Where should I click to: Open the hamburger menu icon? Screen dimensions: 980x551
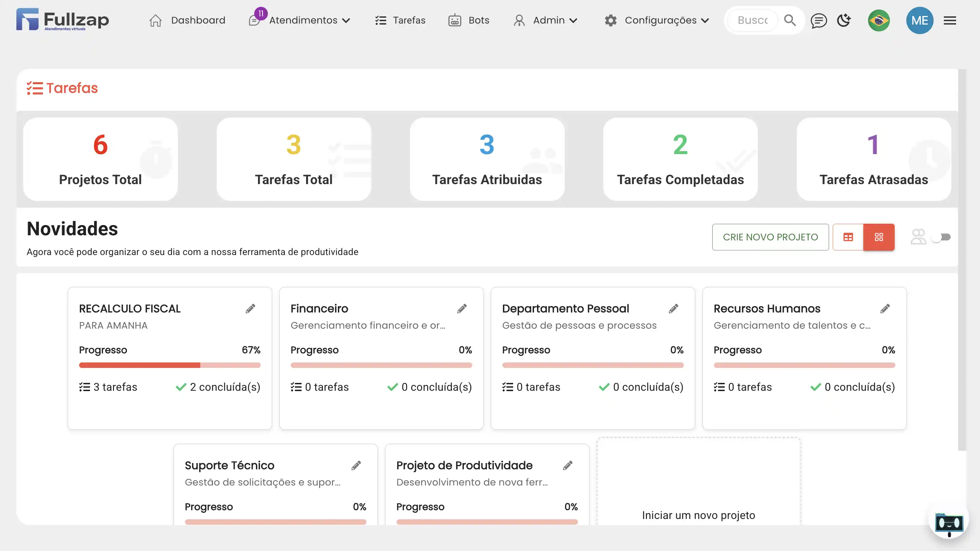[950, 20]
